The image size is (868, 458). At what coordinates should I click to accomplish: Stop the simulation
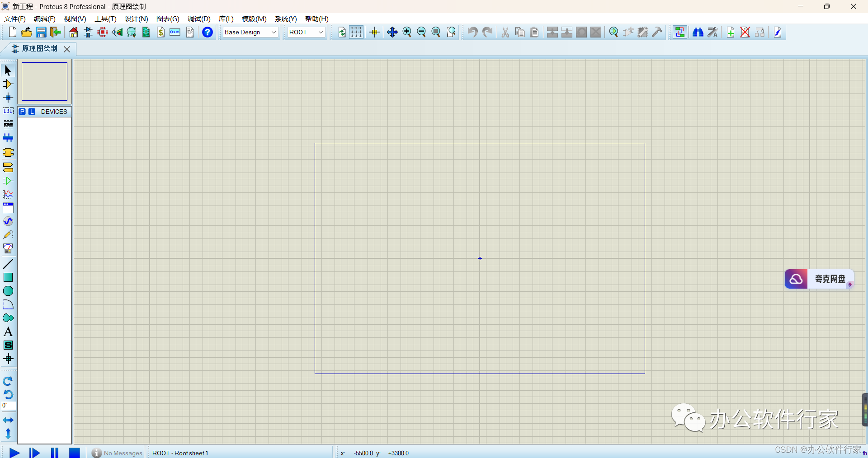click(75, 453)
